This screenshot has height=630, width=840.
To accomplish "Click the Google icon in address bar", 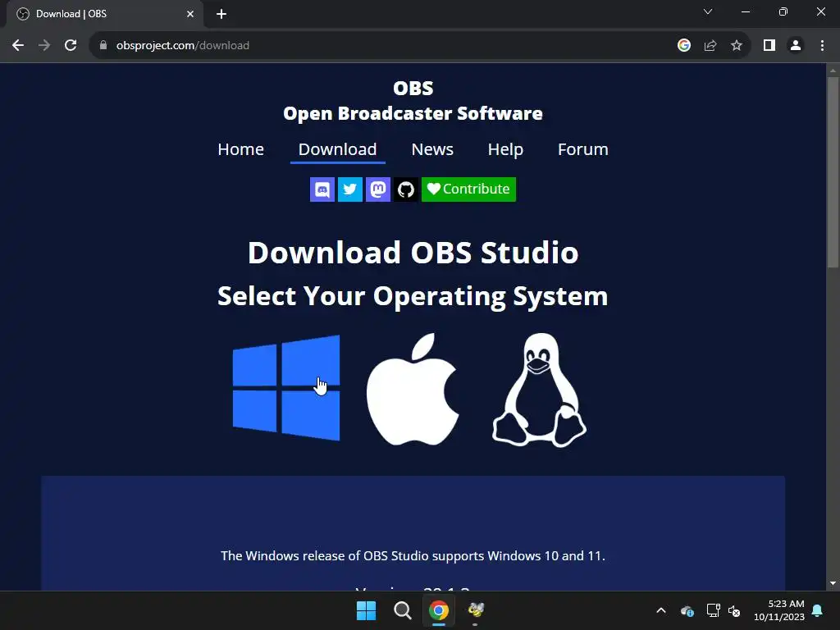I will click(683, 46).
